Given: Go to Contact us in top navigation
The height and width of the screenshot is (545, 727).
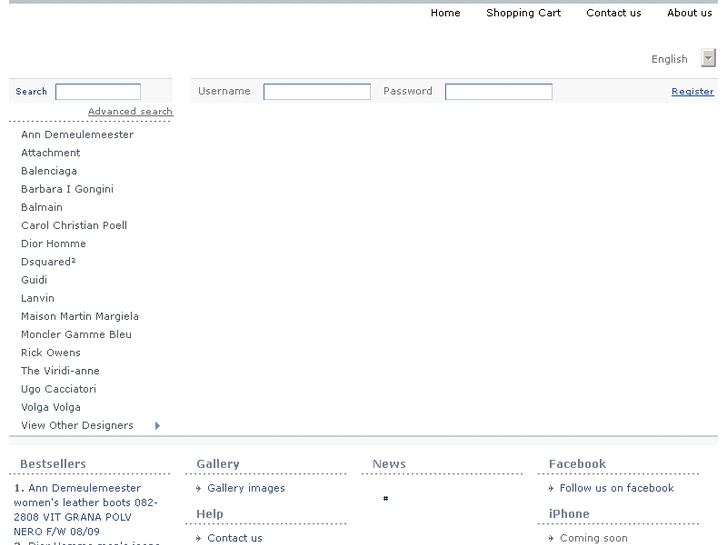Looking at the screenshot, I should [613, 13].
